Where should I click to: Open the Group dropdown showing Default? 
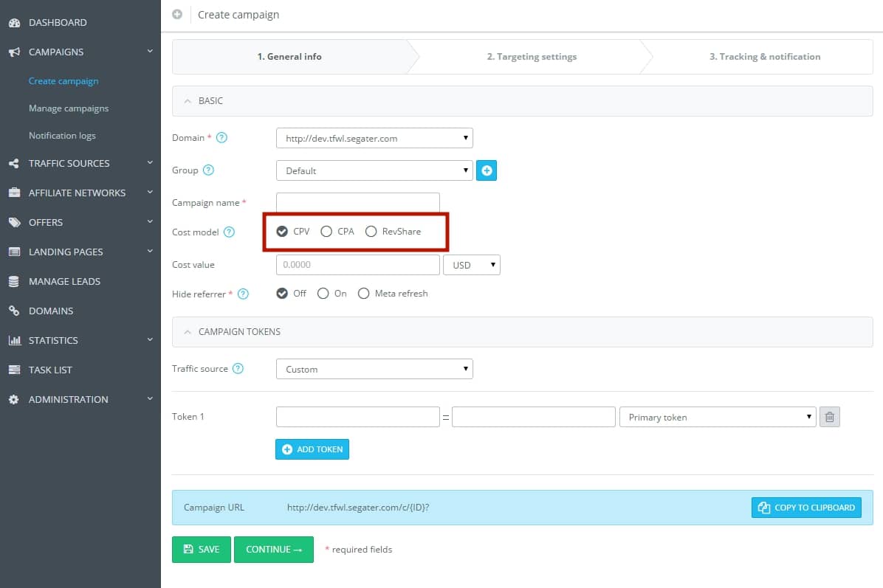coord(374,170)
